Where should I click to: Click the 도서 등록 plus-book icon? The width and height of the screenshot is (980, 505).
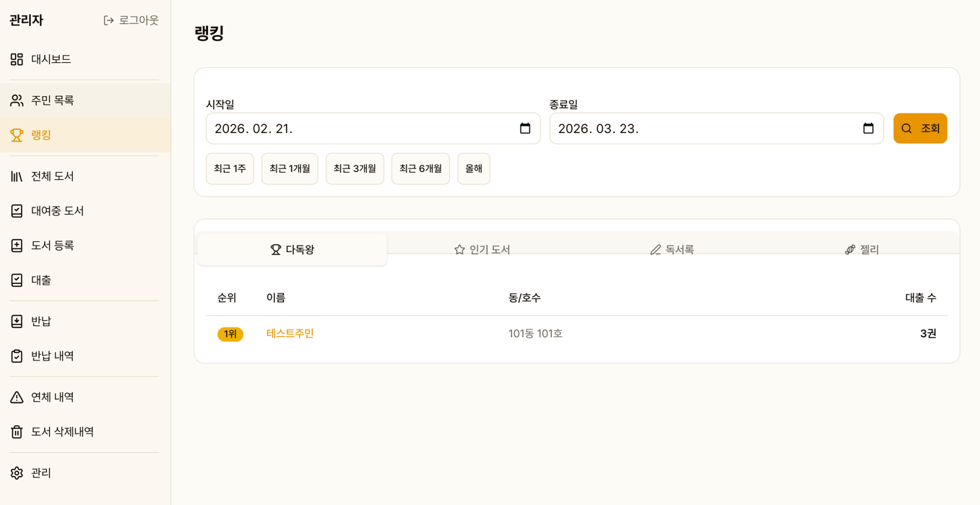[x=17, y=246]
